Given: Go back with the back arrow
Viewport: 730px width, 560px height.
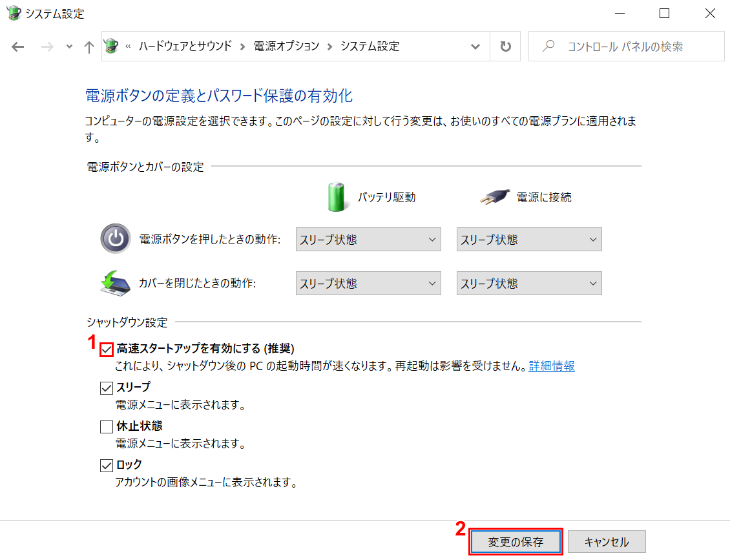Looking at the screenshot, I should tap(17, 47).
